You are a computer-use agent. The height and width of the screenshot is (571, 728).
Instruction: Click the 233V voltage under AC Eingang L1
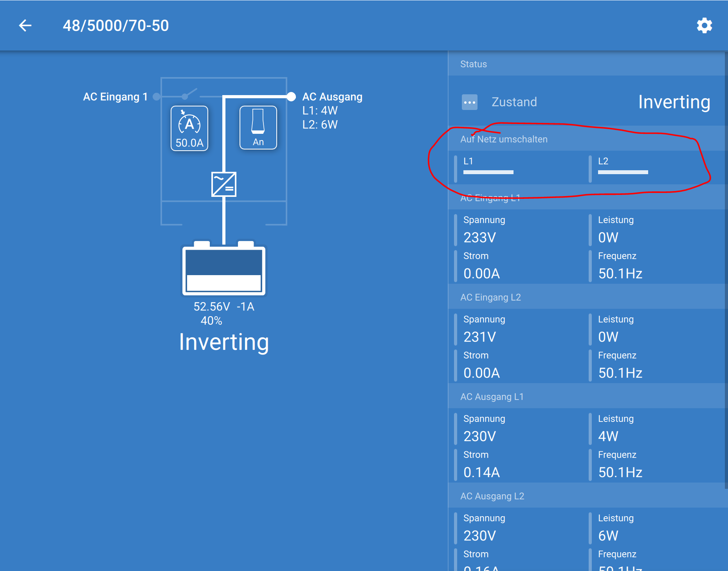(480, 238)
